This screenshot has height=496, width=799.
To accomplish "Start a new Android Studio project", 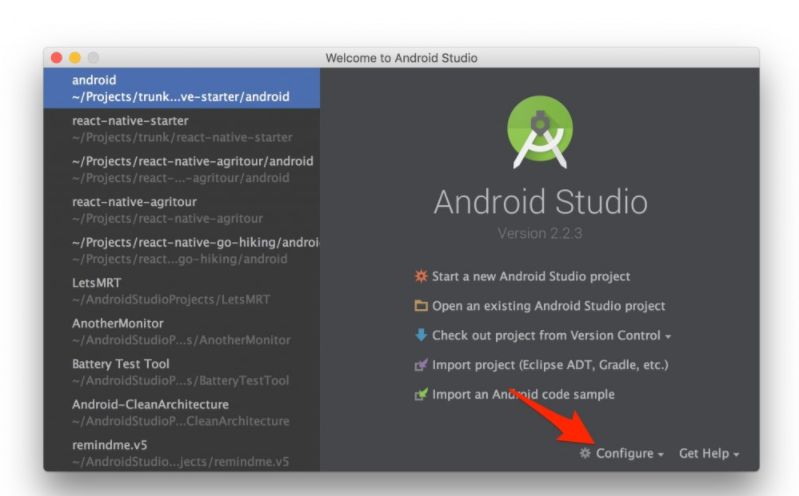I will 531,277.
